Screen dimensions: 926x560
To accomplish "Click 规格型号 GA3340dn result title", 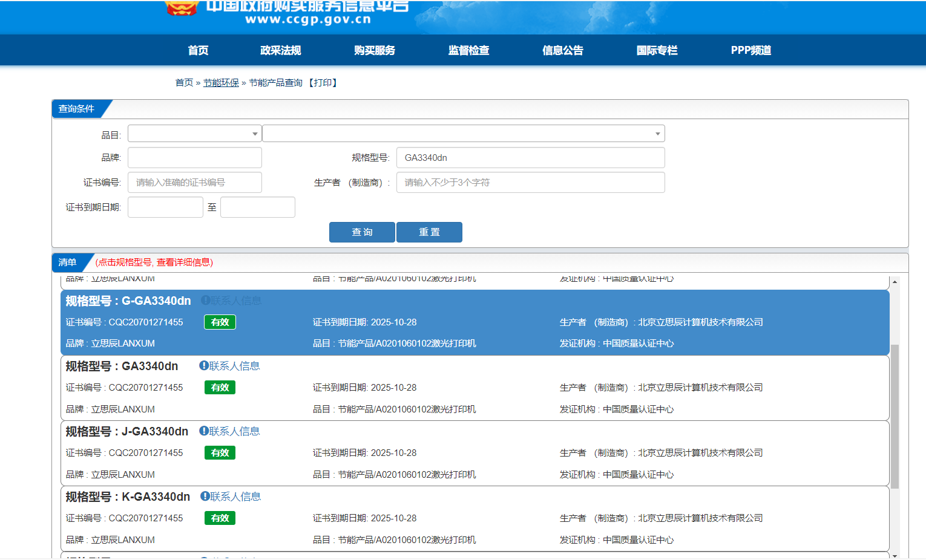I will pos(122,366).
